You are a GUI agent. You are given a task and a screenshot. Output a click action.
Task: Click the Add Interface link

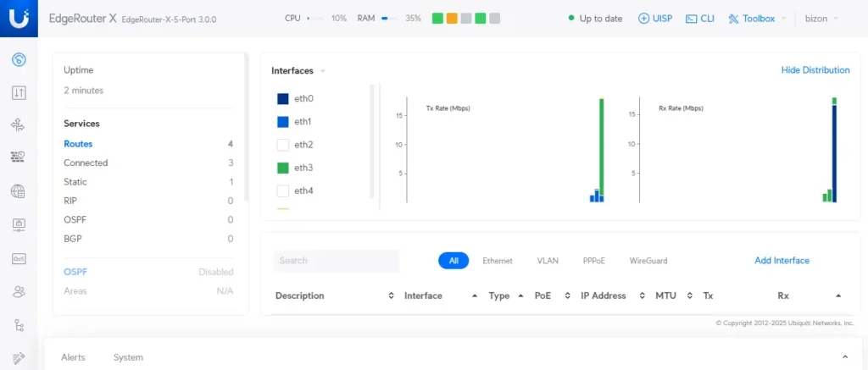(782, 261)
